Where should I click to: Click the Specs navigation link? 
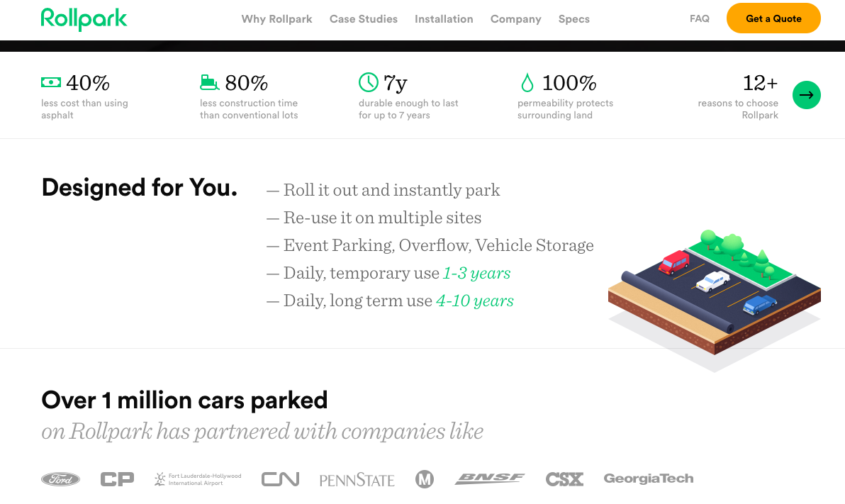point(573,19)
